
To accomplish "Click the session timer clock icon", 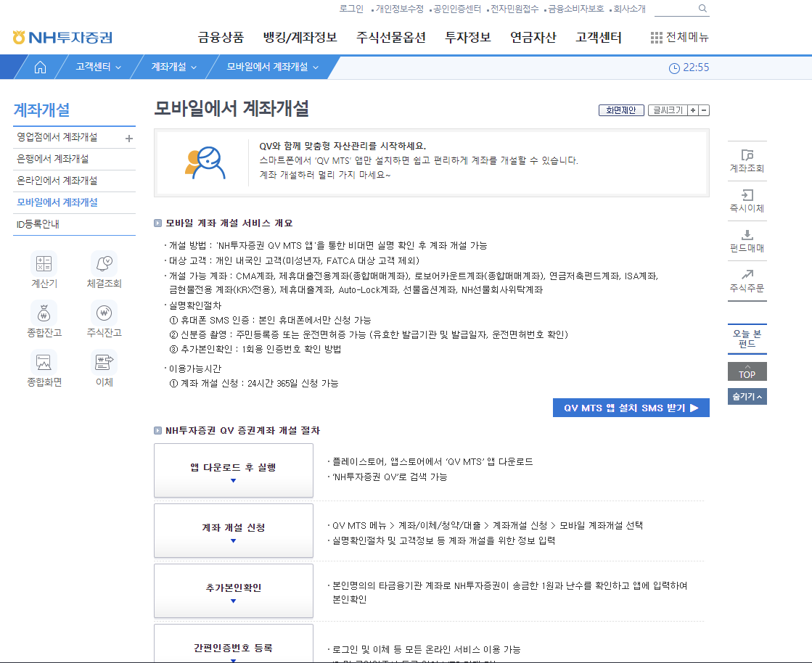I will [x=674, y=67].
